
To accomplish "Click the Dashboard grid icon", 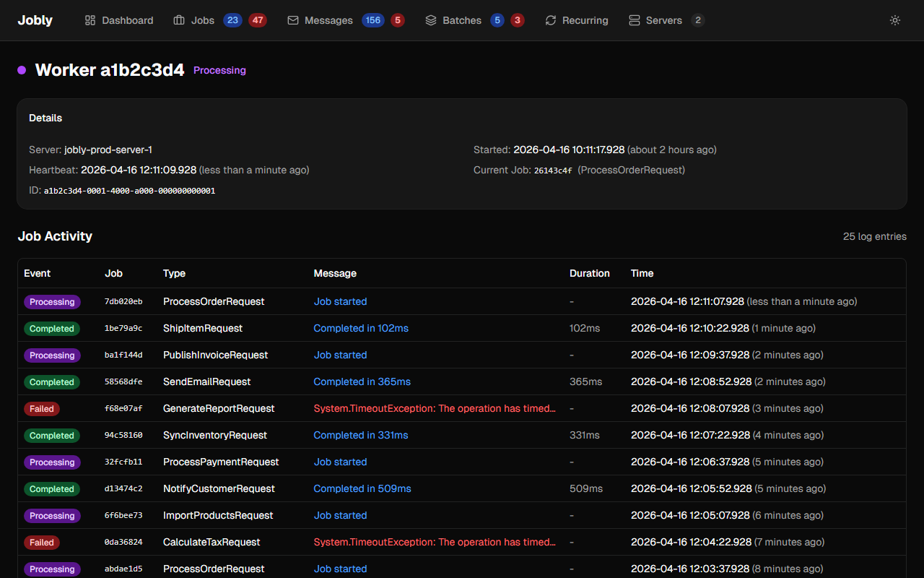I will click(90, 20).
